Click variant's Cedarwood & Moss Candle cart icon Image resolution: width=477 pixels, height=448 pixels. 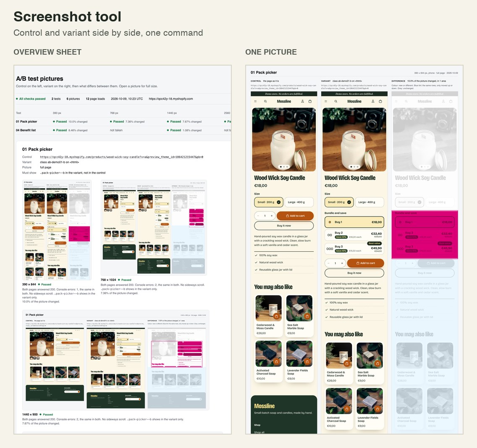pyautogui.click(x=347, y=364)
